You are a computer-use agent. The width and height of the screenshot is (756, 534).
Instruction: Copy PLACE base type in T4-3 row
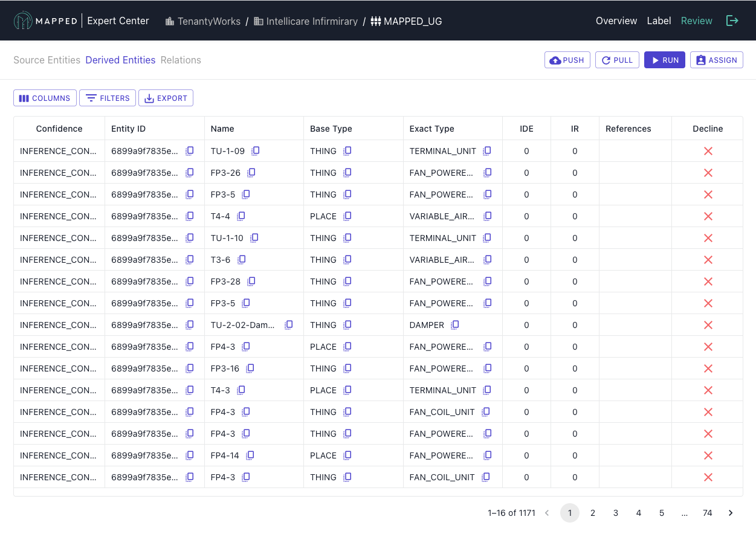point(347,390)
